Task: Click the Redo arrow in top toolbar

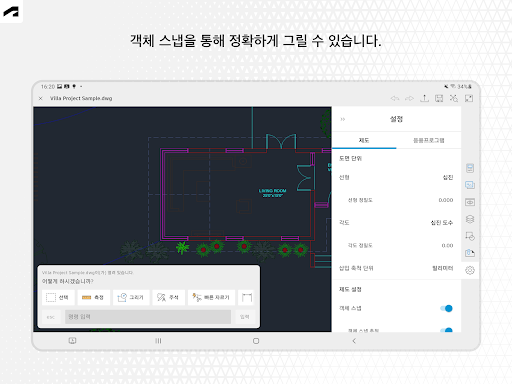Action: point(409,98)
